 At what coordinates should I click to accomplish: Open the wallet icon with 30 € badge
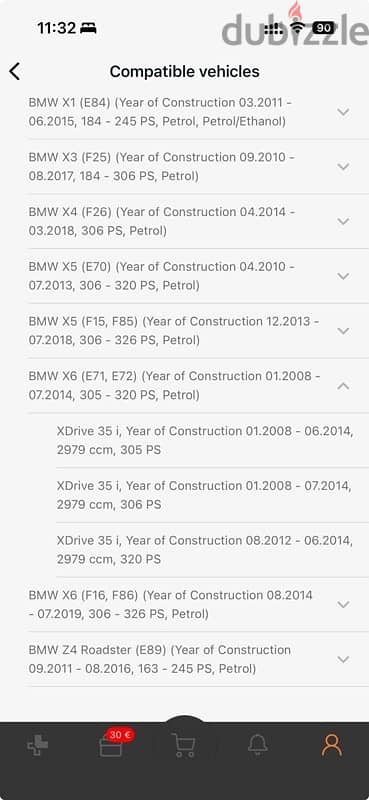(111, 744)
